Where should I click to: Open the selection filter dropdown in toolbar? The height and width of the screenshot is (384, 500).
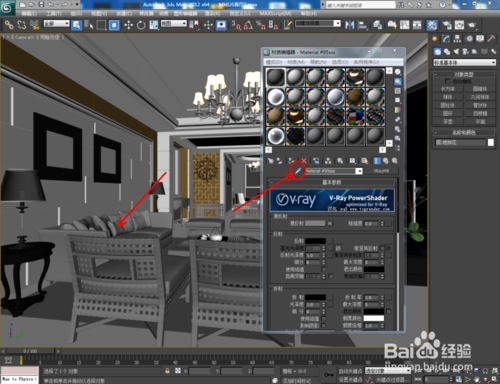(x=57, y=24)
